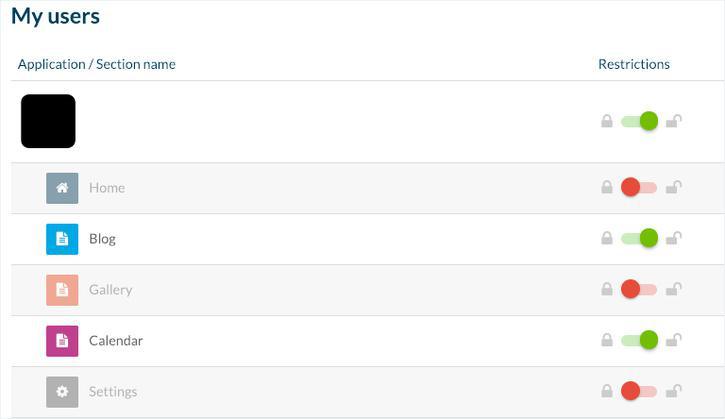Switch the Settings restriction toggle
The width and height of the screenshot is (725, 419).
click(638, 392)
